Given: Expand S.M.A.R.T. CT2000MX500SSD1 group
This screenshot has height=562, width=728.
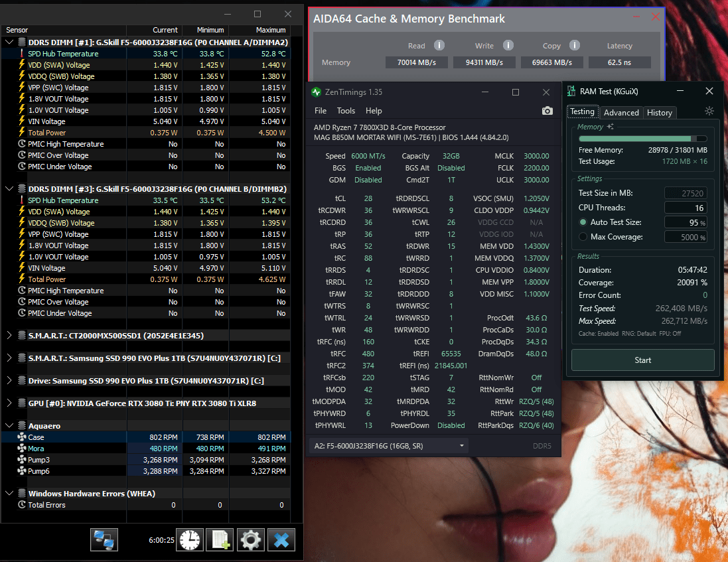Looking at the screenshot, I should tap(9, 335).
